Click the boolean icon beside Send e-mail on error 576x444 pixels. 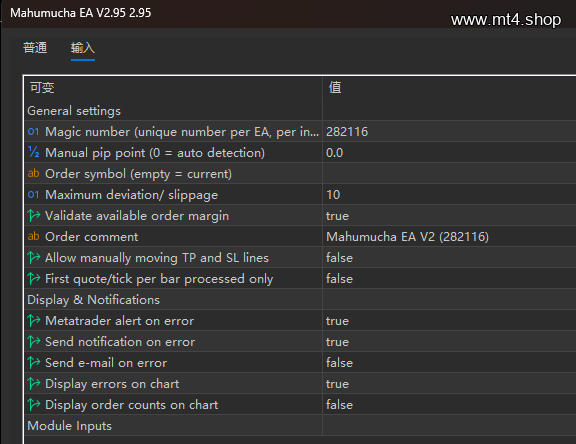coord(33,362)
